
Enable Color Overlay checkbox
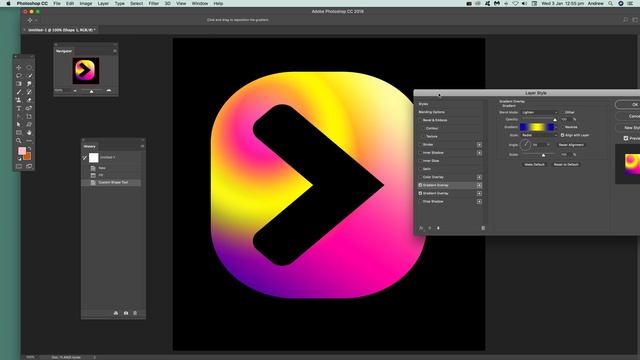420,177
